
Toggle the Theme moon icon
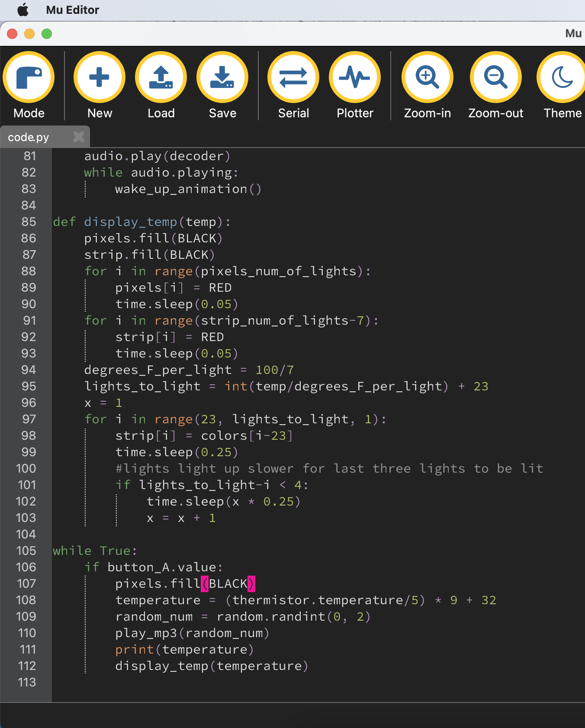point(562,77)
